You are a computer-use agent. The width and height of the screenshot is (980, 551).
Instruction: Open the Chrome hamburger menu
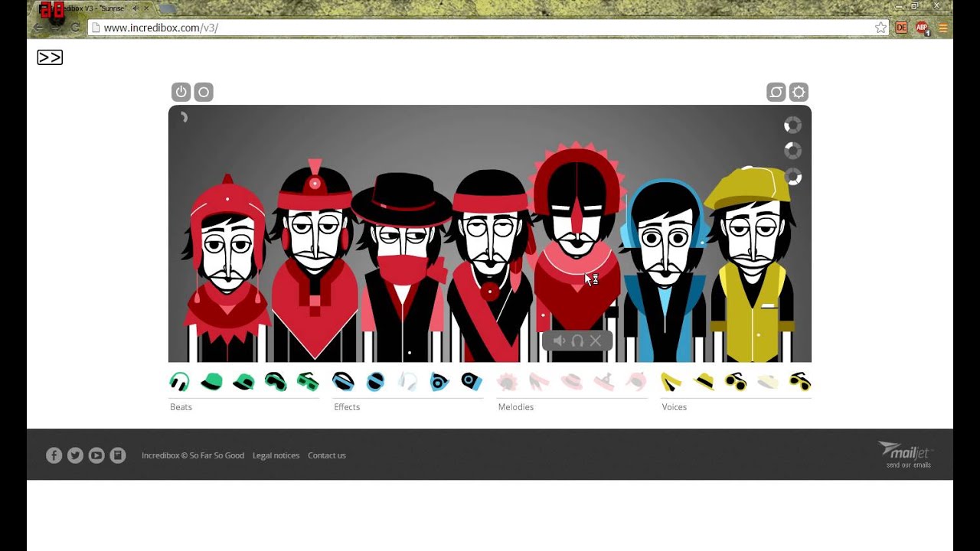click(943, 28)
